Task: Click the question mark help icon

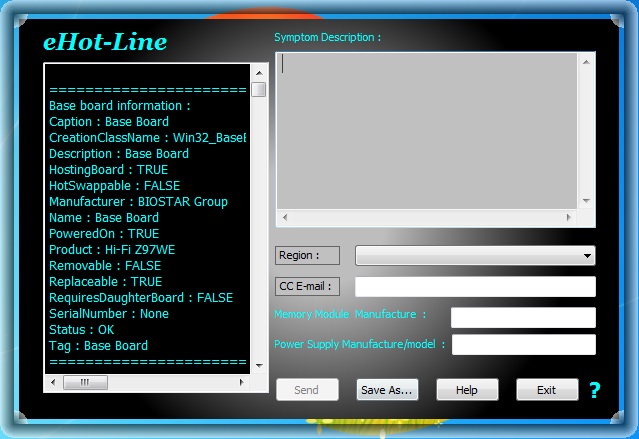Action: point(595,390)
